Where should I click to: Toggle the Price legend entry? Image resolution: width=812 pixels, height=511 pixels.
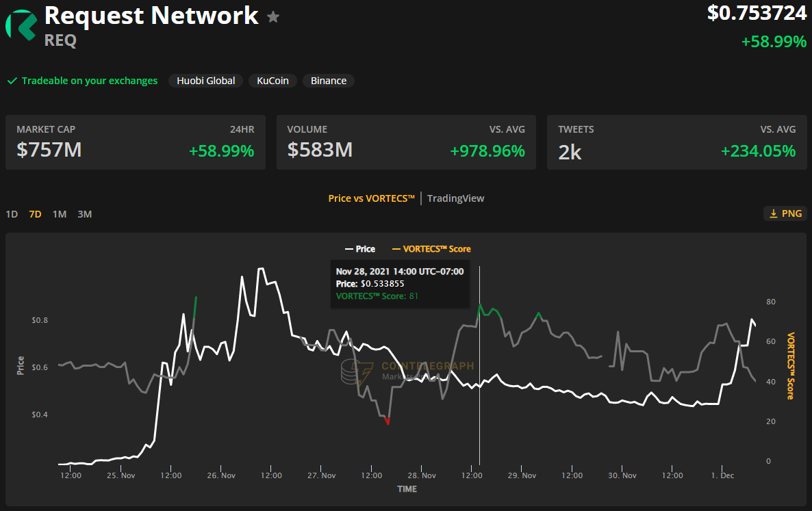tap(360, 249)
